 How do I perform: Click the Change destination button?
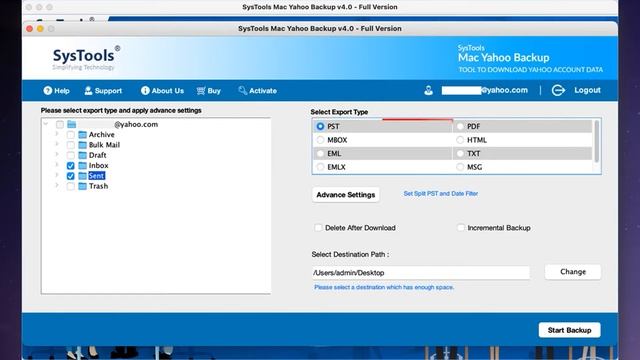point(573,272)
